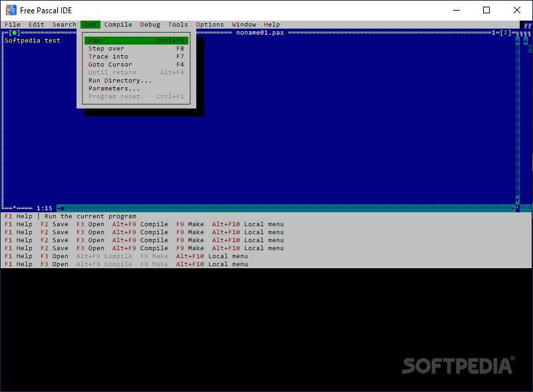Maximize the Free Pascal IDE window

486,10
